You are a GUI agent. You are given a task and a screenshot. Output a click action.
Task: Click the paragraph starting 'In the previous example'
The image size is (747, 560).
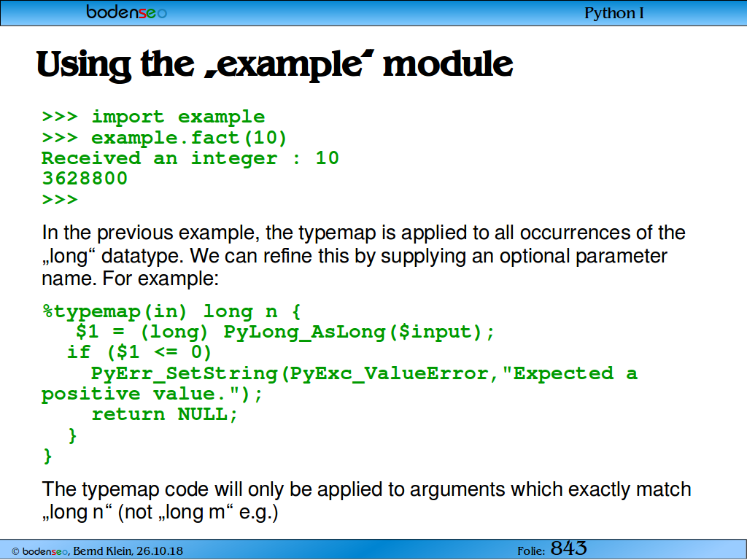point(363,255)
